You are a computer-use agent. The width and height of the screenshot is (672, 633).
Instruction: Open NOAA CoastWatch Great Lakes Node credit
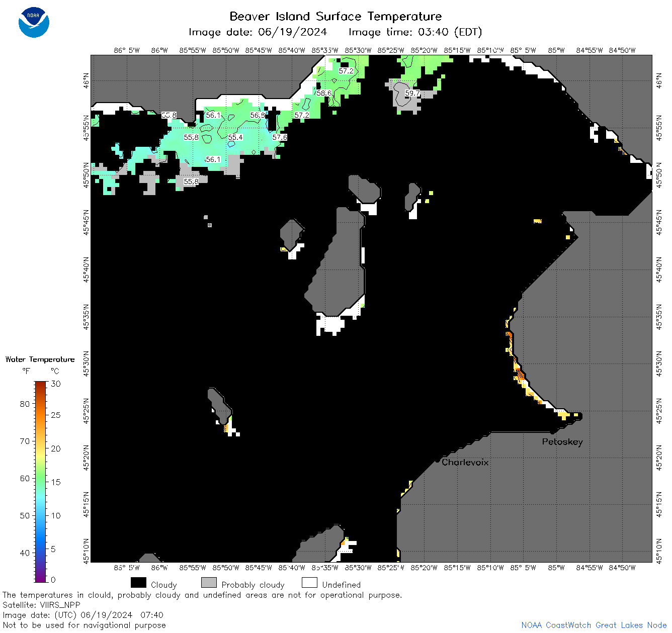[x=594, y=625]
